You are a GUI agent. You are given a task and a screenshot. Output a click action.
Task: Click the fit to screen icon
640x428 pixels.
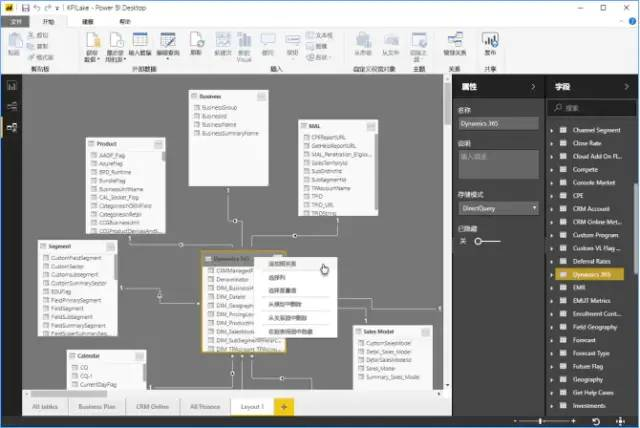620,421
